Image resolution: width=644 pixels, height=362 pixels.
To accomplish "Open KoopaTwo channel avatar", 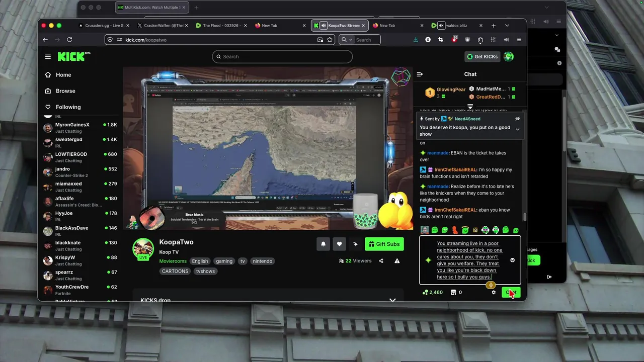I will [x=143, y=249].
